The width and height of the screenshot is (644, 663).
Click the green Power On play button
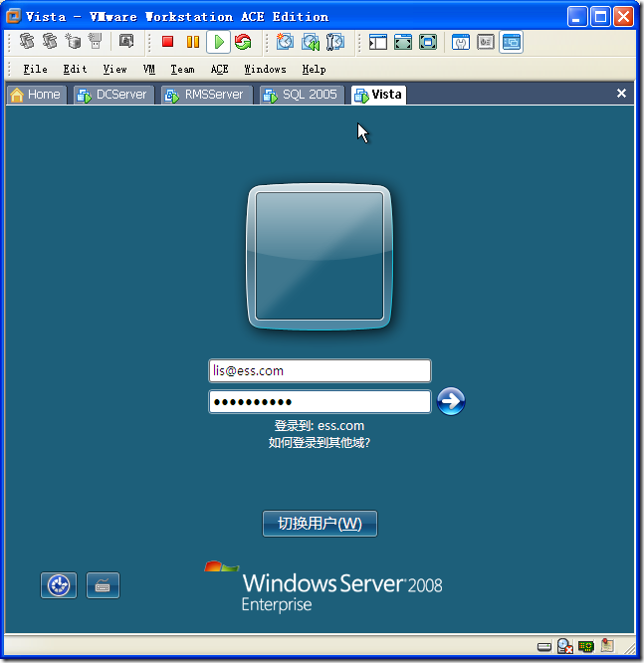(x=219, y=42)
